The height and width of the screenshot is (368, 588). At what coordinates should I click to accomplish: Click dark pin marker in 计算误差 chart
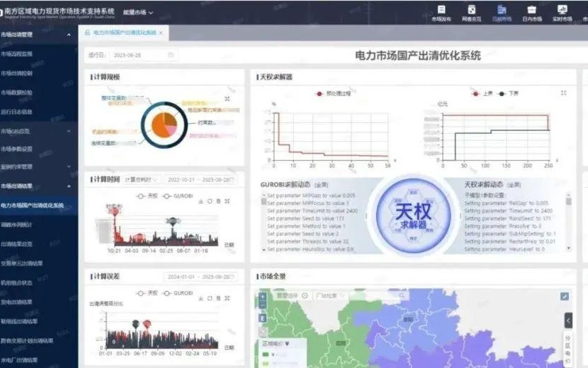click(x=136, y=324)
